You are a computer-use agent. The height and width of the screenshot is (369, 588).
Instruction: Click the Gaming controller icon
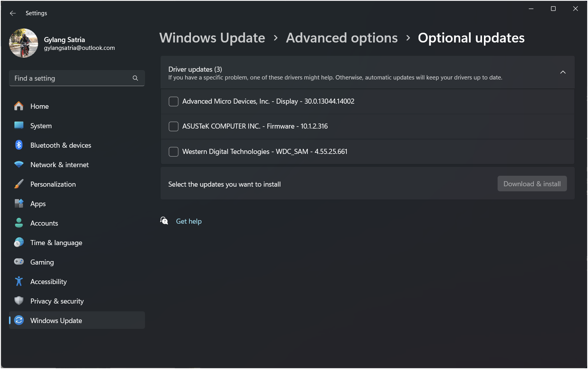(19, 261)
